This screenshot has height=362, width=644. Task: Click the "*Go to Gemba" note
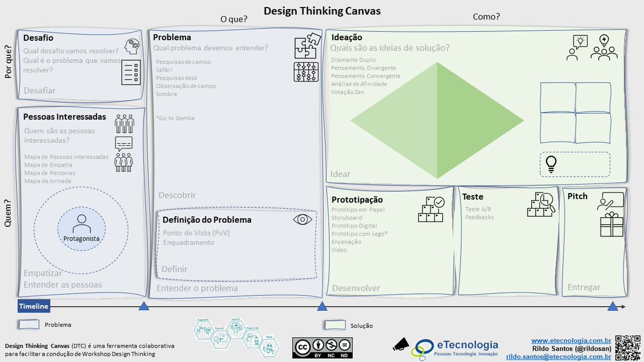[x=175, y=118]
